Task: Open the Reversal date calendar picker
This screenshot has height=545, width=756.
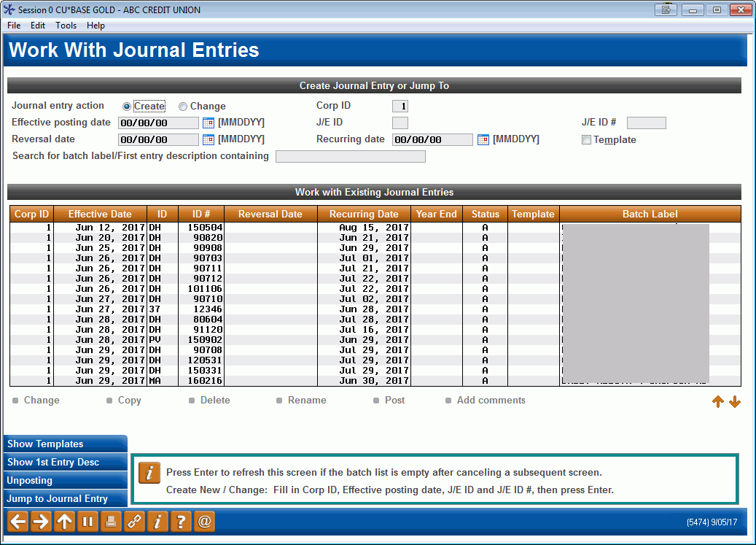Action: [208, 139]
